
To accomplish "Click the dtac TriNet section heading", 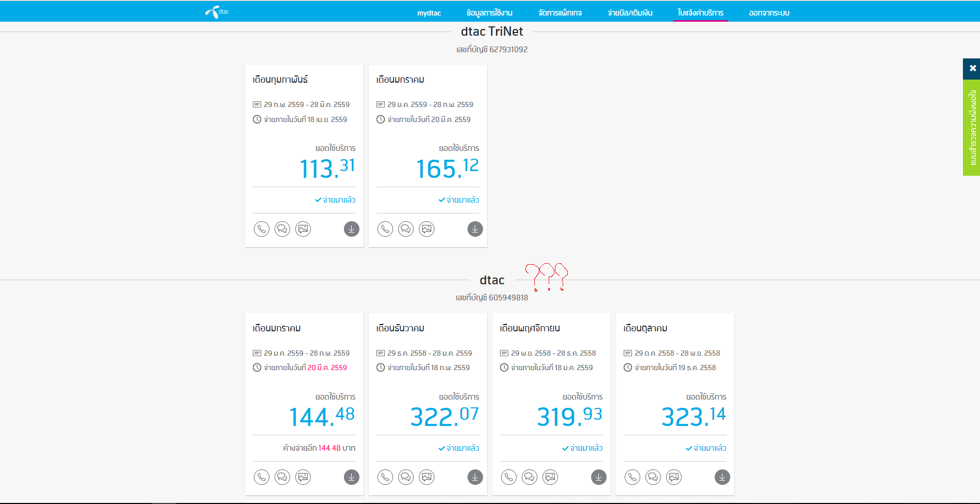I will click(x=492, y=32).
